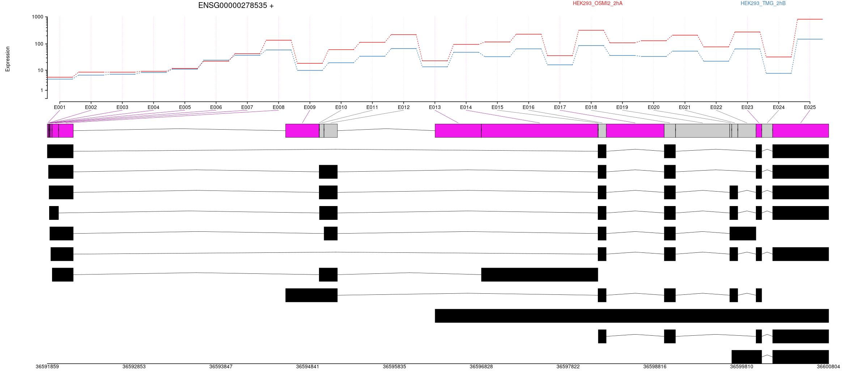
Task: Click the exon label E003
Action: pyautogui.click(x=122, y=107)
